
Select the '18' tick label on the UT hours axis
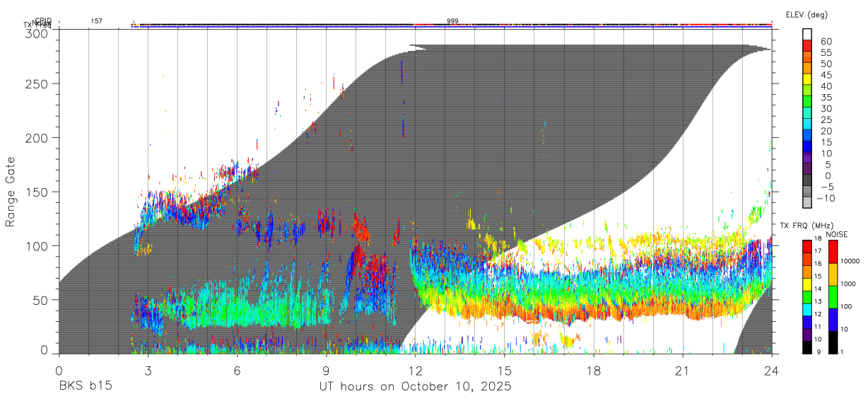pos(594,370)
